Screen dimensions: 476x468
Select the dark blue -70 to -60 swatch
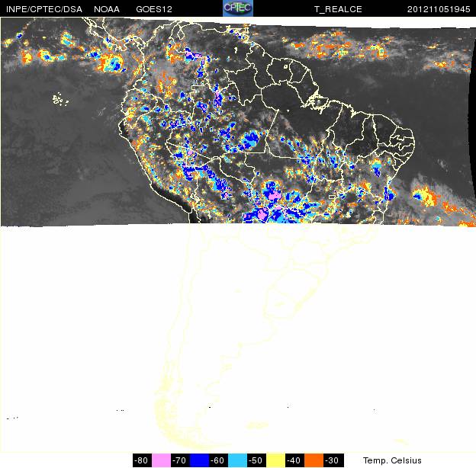[x=199, y=460]
